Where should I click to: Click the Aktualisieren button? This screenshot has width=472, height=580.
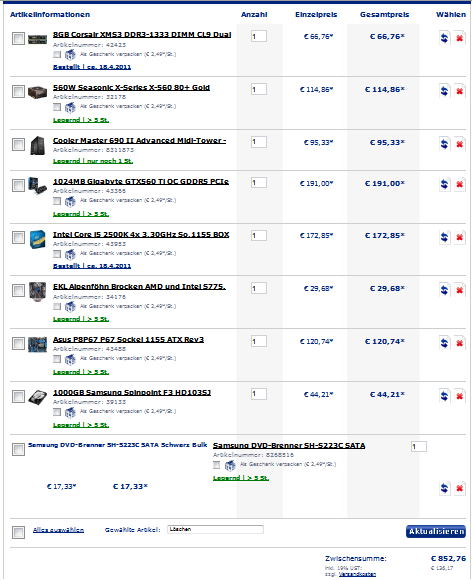click(436, 531)
